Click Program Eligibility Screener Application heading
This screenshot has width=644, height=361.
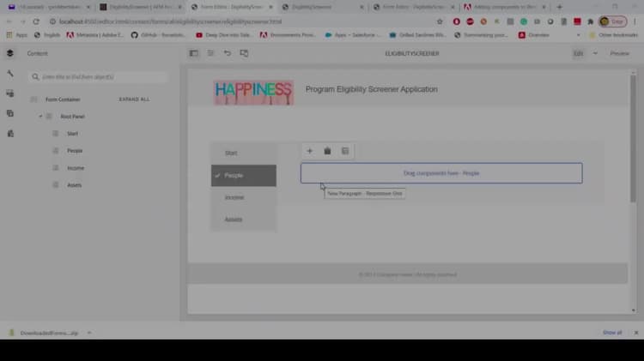(371, 89)
